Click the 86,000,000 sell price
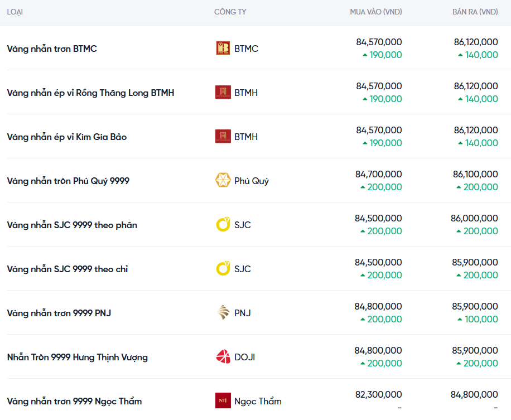This screenshot has height=420, width=511. coord(474,219)
